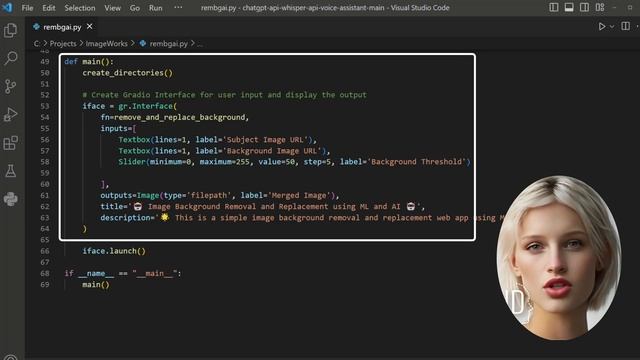This screenshot has height=360, width=640.
Task: Open the Python view in activity bar
Action: [x=11, y=199]
